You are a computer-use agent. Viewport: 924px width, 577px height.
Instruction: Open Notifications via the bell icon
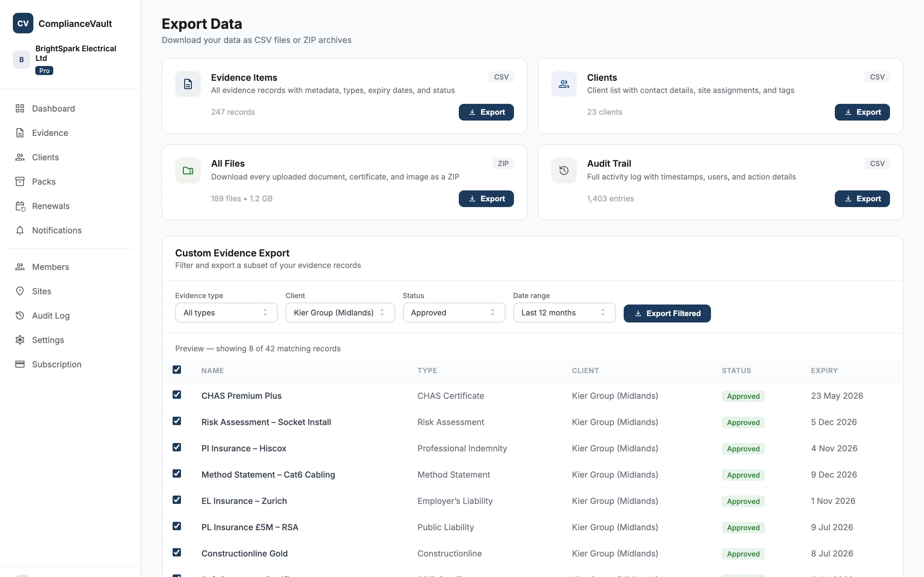(20, 230)
